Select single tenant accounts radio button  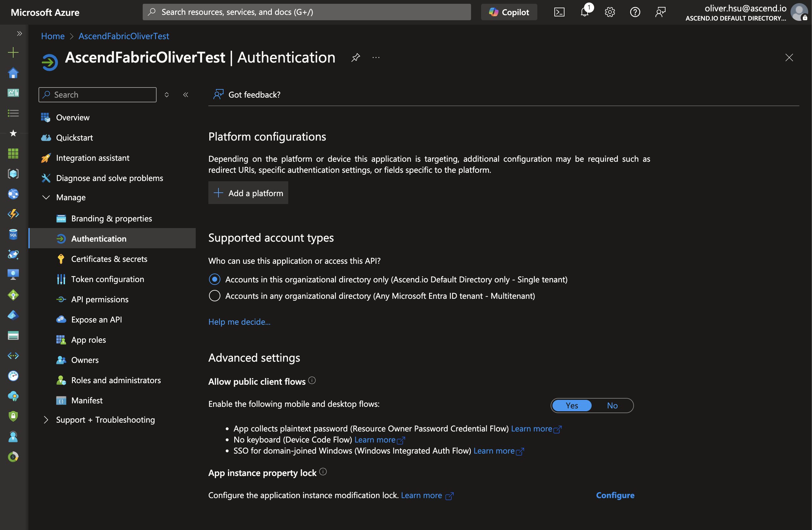pyautogui.click(x=214, y=279)
